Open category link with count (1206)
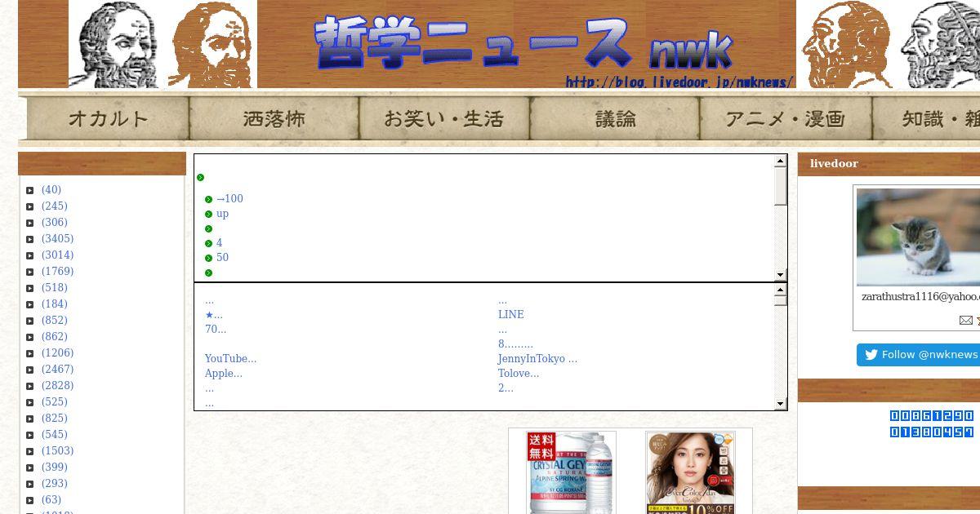This screenshot has width=980, height=514. [58, 353]
